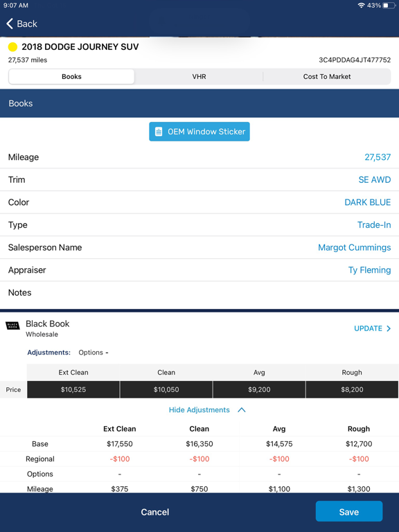This screenshot has width=399, height=532.
Task: Check the Wi-Fi status icon
Action: coord(361,6)
